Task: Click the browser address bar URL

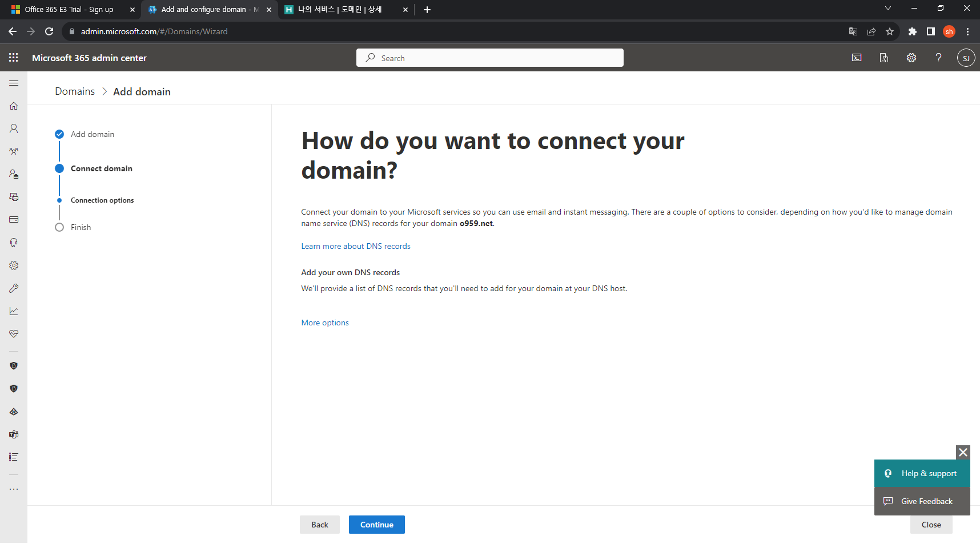Action: 154,31
